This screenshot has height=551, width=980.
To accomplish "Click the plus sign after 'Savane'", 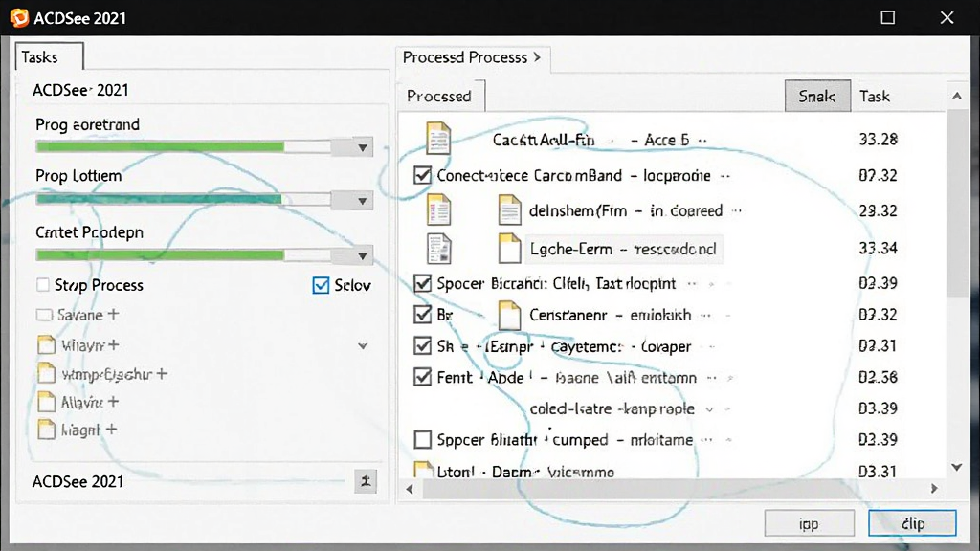I will (x=113, y=314).
